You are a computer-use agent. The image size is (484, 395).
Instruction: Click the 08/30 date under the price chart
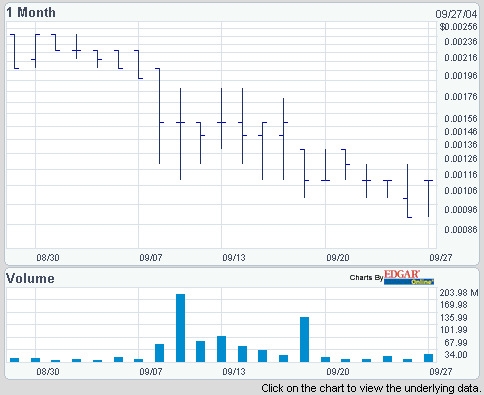pos(48,258)
